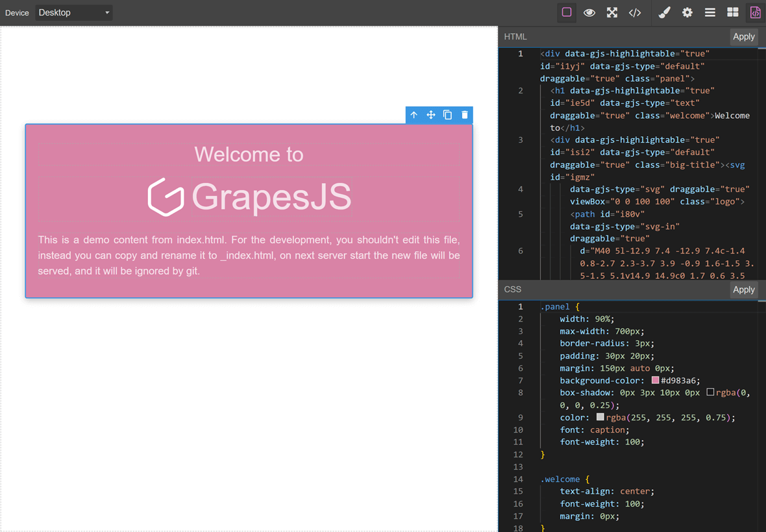
Task: Click the move component icon
Action: click(431, 115)
